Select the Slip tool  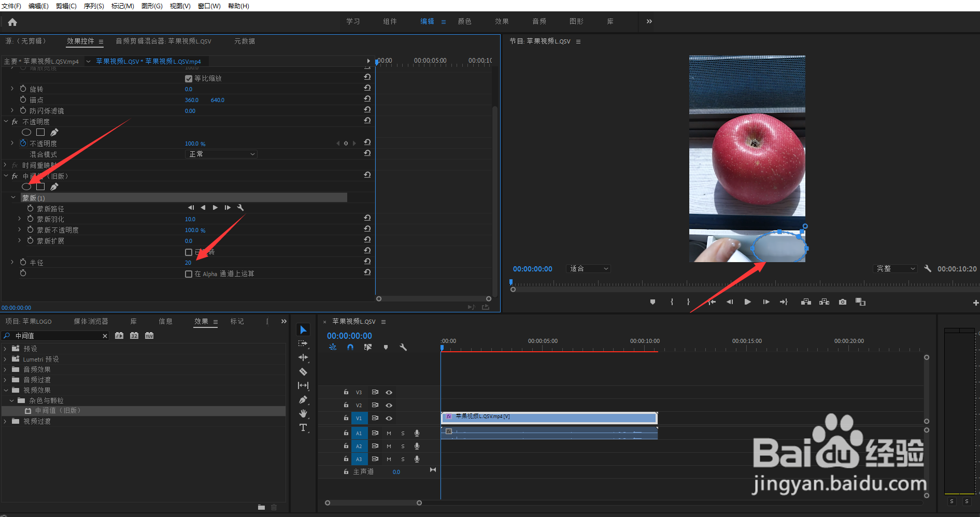coord(303,385)
